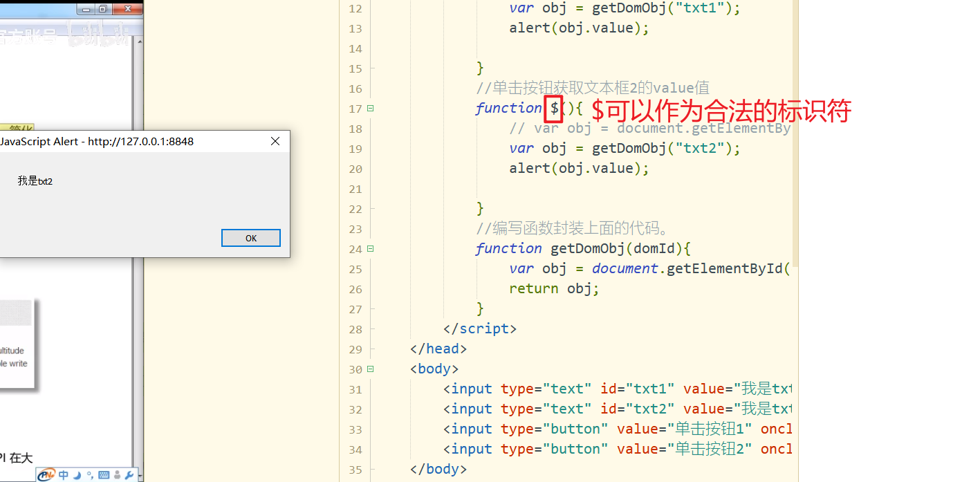Minimize the background browser window
980x482 pixels.
point(86,9)
